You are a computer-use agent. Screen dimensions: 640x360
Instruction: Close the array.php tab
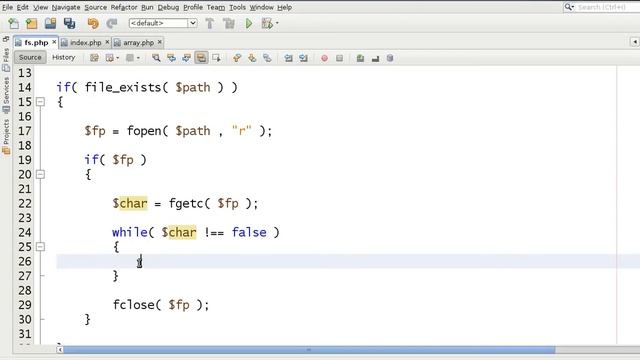tap(160, 42)
